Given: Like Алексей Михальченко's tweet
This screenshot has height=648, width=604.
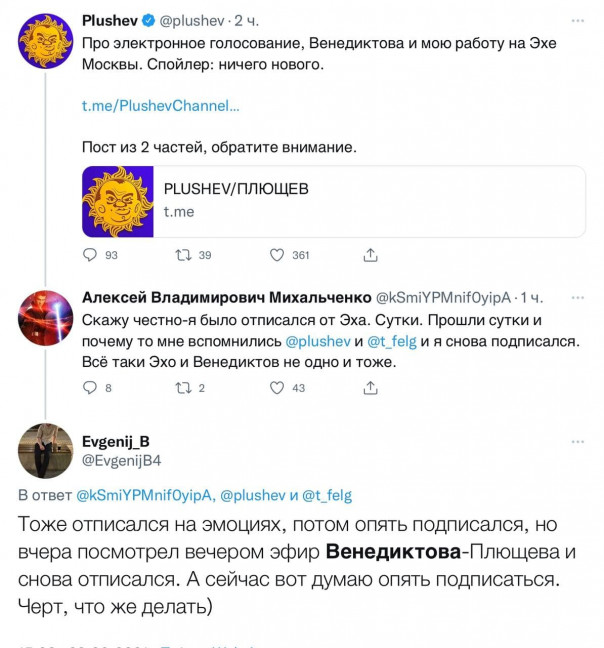Looking at the screenshot, I should tap(274, 388).
